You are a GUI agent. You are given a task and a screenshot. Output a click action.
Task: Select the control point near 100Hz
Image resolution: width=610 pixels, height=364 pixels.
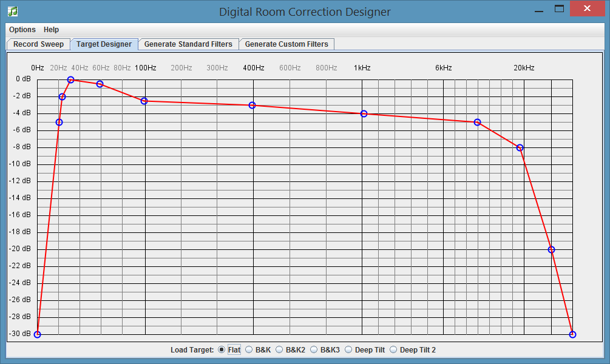tap(143, 101)
